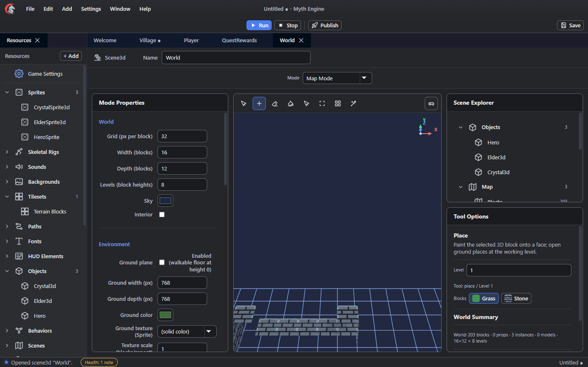Select the magic wand tool
The height and width of the screenshot is (367, 588).
pos(354,103)
